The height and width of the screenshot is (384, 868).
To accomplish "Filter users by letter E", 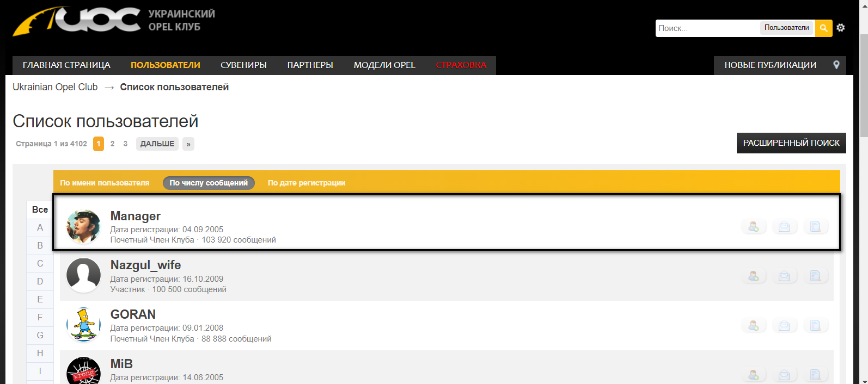I will [x=40, y=300].
